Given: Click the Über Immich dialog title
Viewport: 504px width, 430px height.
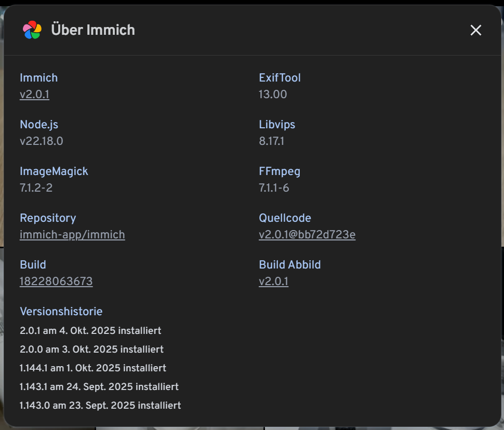Looking at the screenshot, I should pos(93,30).
